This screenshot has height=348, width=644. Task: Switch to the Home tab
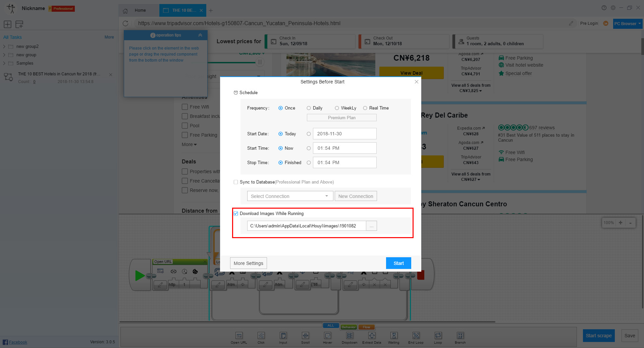coord(140,10)
